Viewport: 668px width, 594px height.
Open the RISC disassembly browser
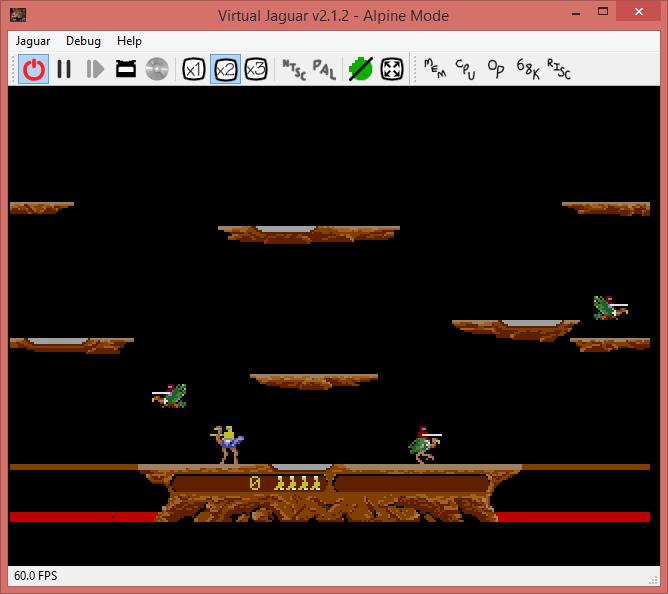click(x=559, y=69)
